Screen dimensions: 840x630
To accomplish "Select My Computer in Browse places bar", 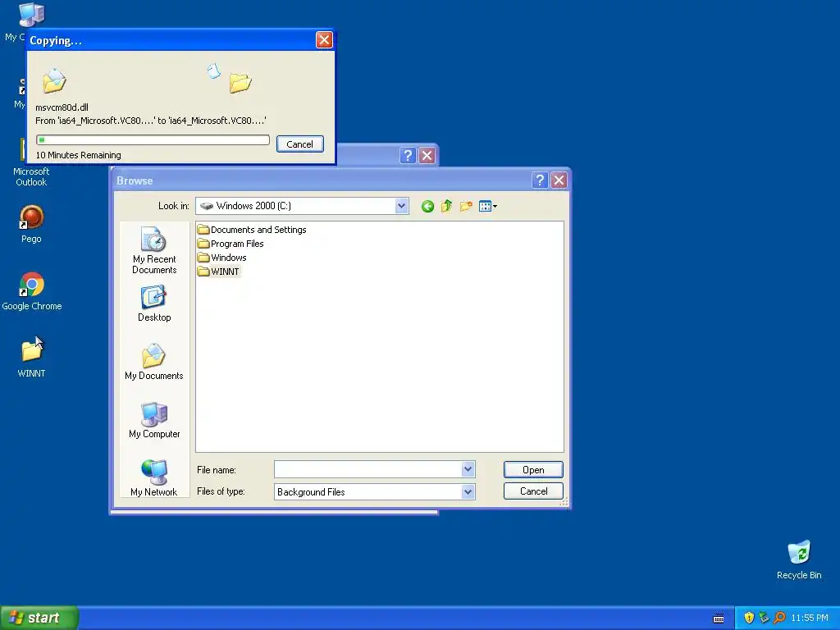I will click(154, 421).
